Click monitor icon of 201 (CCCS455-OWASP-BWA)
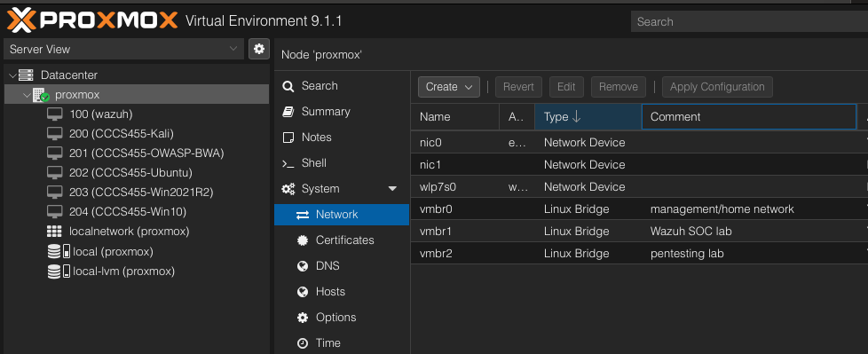This screenshot has height=354, width=868. tap(54, 153)
